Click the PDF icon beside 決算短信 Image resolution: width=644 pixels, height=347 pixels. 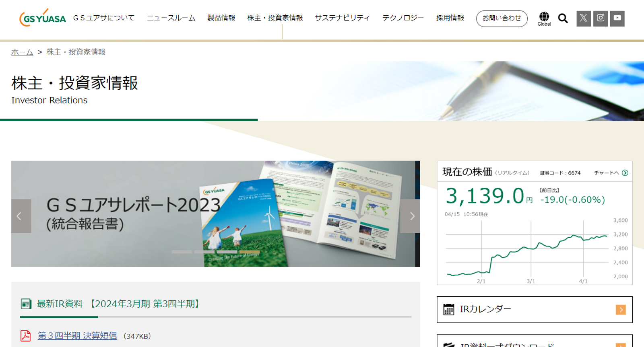click(x=25, y=336)
